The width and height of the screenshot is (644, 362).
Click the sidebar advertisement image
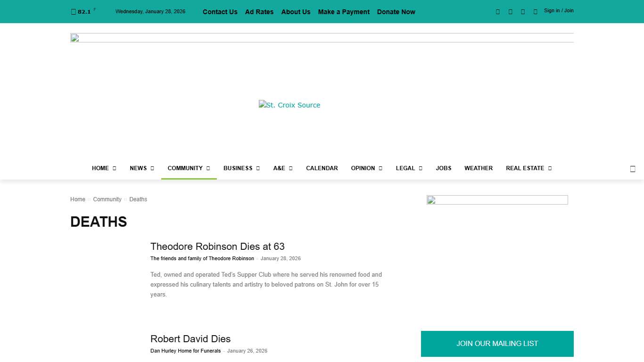(x=497, y=200)
